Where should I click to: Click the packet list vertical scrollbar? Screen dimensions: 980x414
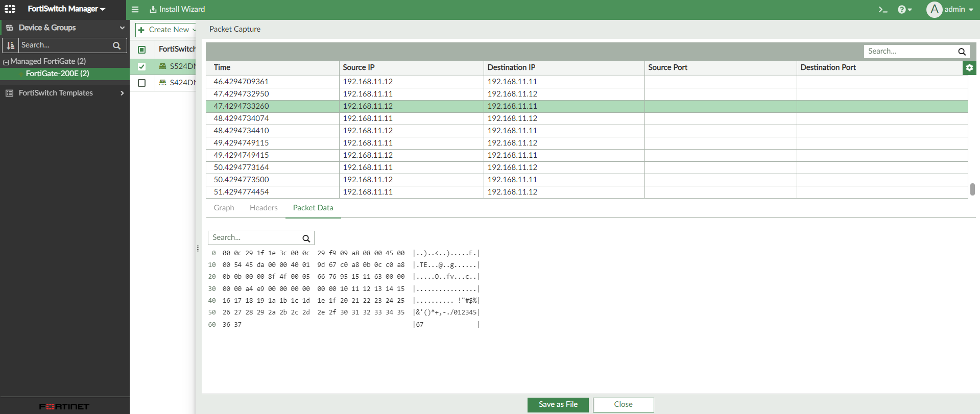click(x=972, y=189)
